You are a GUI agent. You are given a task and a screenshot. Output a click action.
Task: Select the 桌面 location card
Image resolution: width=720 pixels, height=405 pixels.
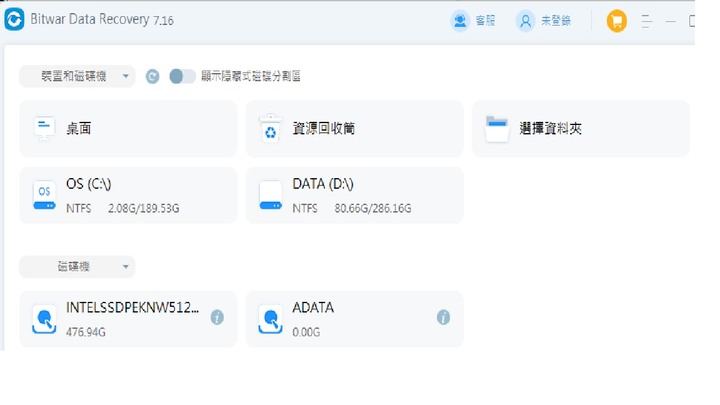128,129
